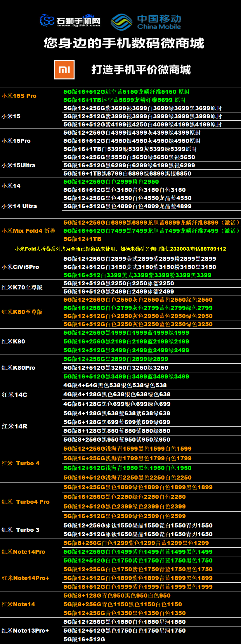Select the 小米15Ultra model label
This screenshot has width=241, height=644.
[x=18, y=165]
